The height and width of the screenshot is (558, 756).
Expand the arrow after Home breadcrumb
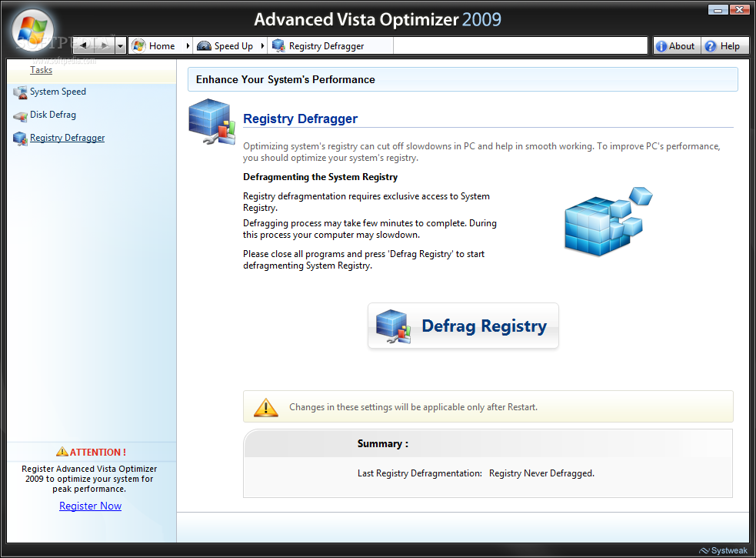[188, 46]
